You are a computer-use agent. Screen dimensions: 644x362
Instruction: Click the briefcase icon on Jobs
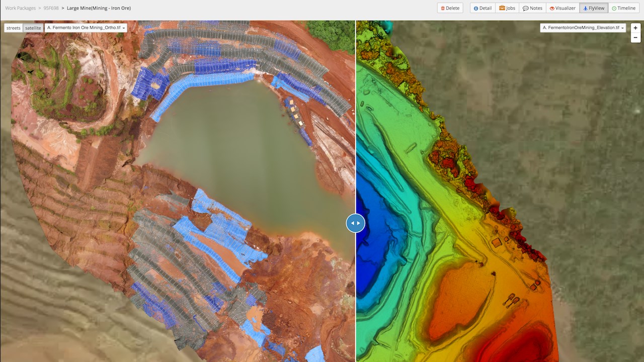[502, 8]
